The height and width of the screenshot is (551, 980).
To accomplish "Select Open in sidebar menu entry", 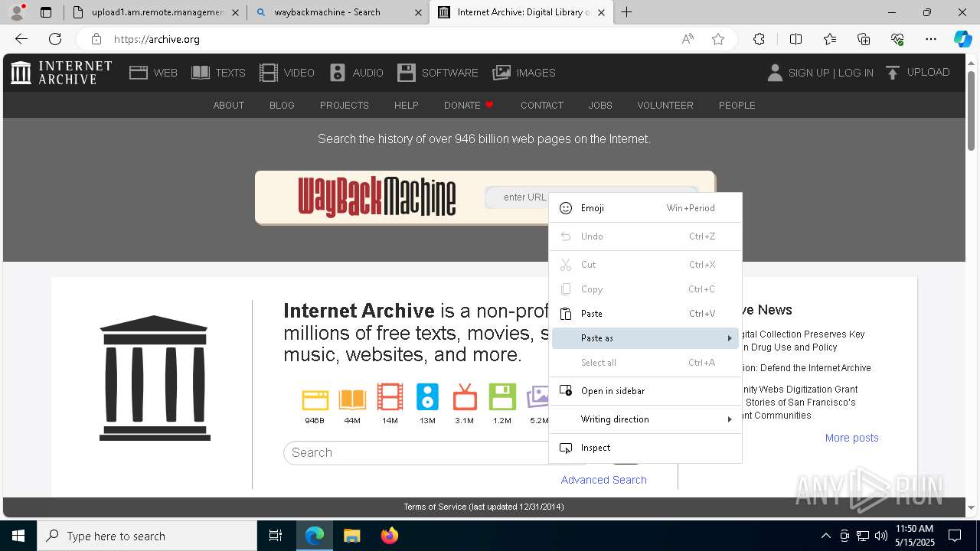I will click(645, 391).
